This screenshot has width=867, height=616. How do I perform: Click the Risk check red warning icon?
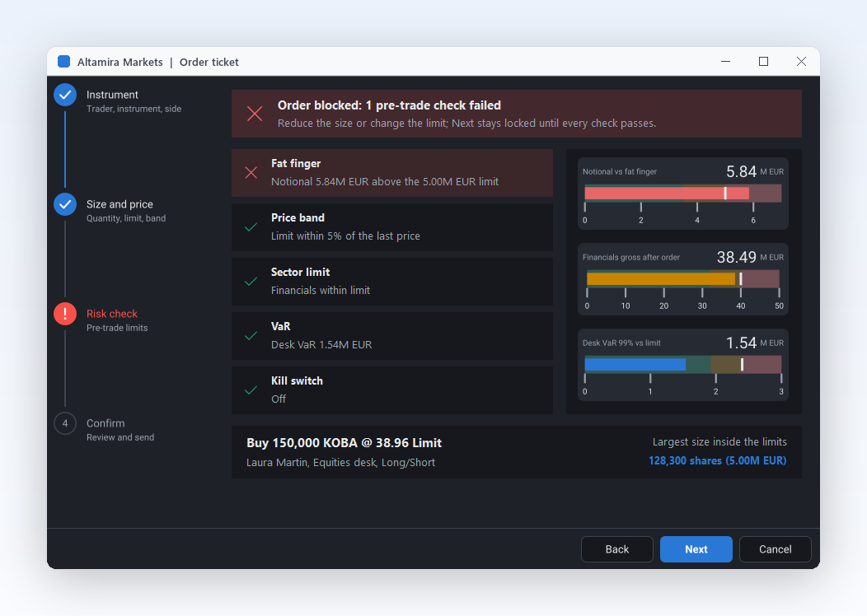click(65, 314)
